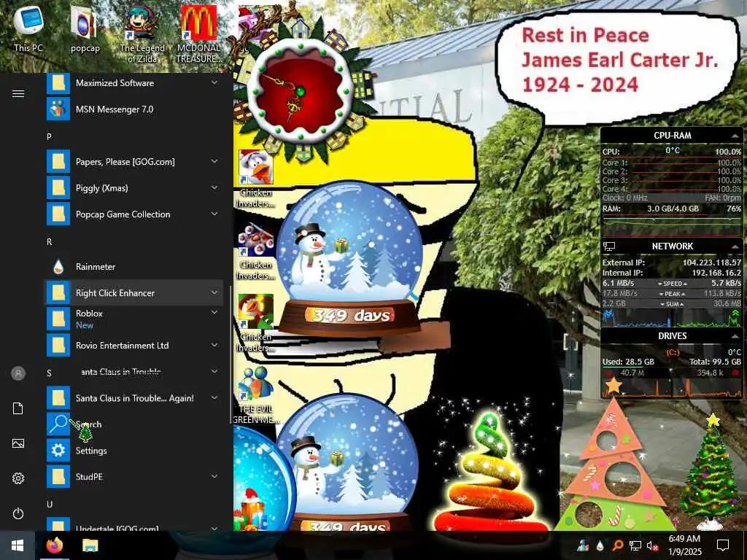Open Search app in Start list

(134, 424)
